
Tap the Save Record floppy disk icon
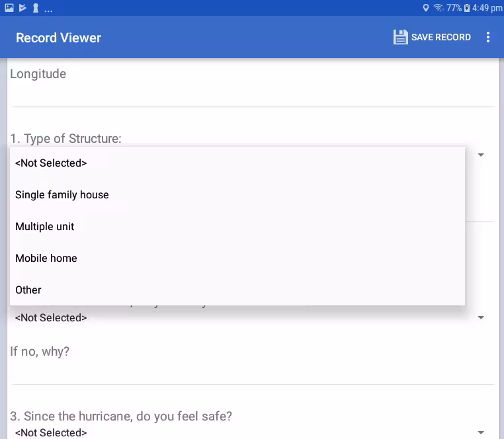(401, 37)
